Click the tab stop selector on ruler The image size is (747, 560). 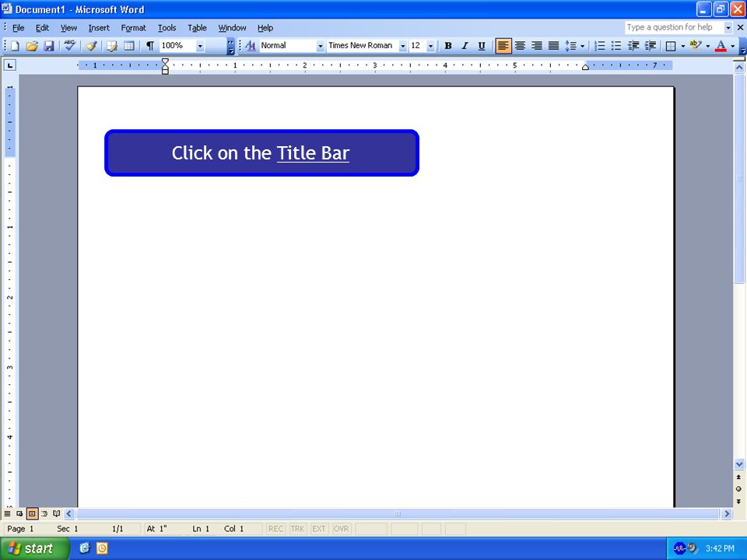pyautogui.click(x=9, y=65)
